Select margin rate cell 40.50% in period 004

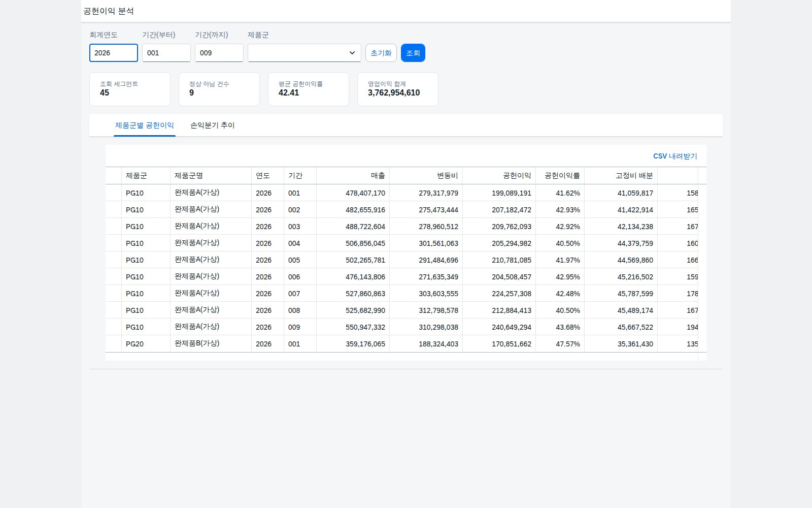pos(560,243)
